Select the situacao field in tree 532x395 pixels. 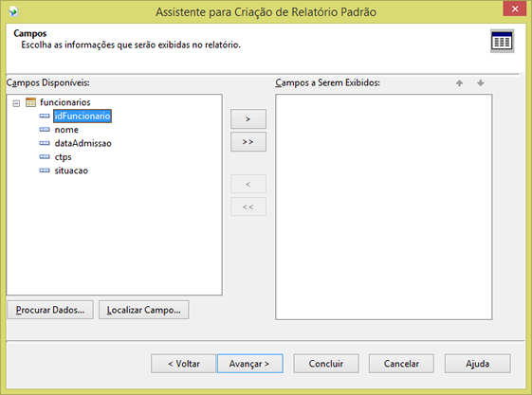point(71,171)
